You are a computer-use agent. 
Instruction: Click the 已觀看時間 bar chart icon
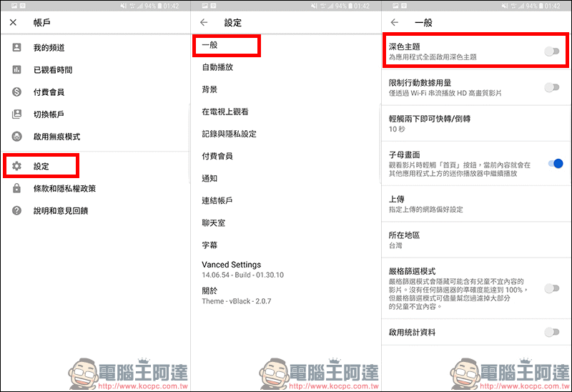coord(16,69)
